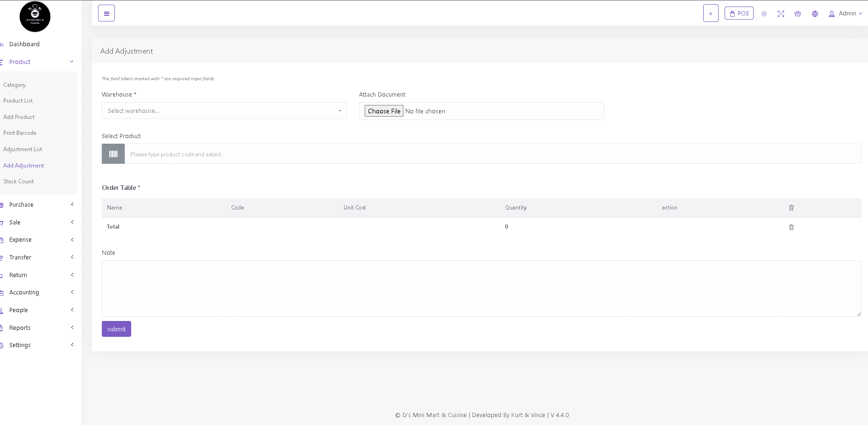Open the cash register icon in header
Viewport: 868px width, 425px height.
tap(797, 14)
